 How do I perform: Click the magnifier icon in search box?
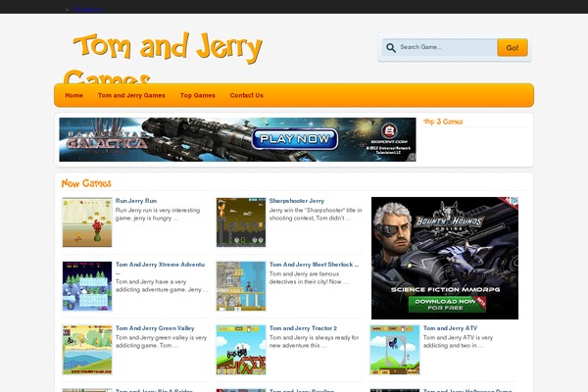391,48
